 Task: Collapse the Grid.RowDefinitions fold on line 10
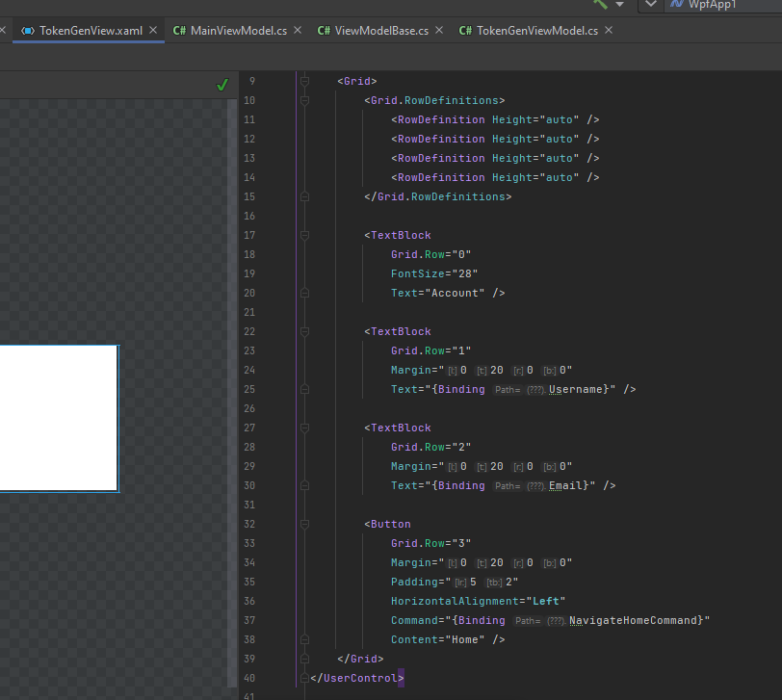[x=304, y=100]
